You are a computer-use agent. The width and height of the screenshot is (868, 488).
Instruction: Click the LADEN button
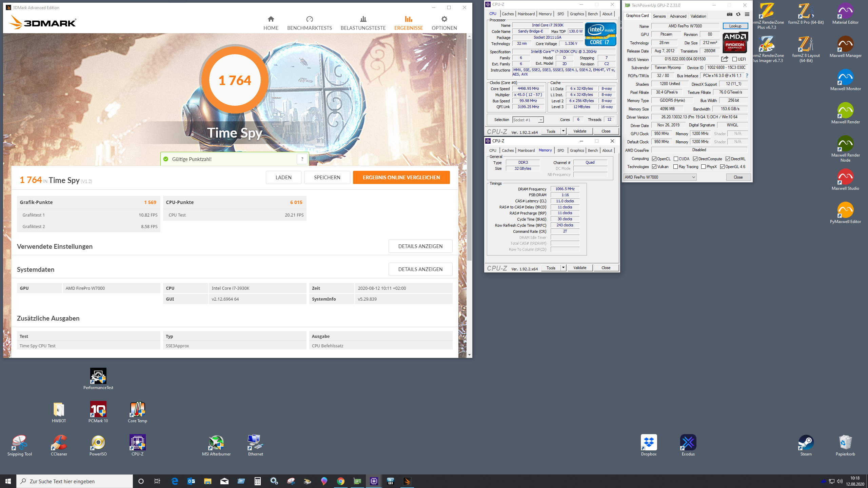283,178
